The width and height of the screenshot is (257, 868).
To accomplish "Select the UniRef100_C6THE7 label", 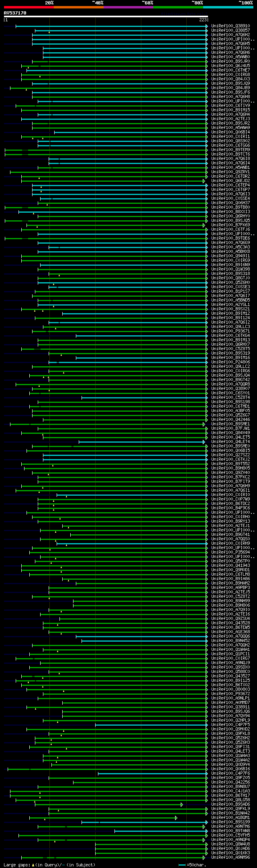I will [230, 70].
